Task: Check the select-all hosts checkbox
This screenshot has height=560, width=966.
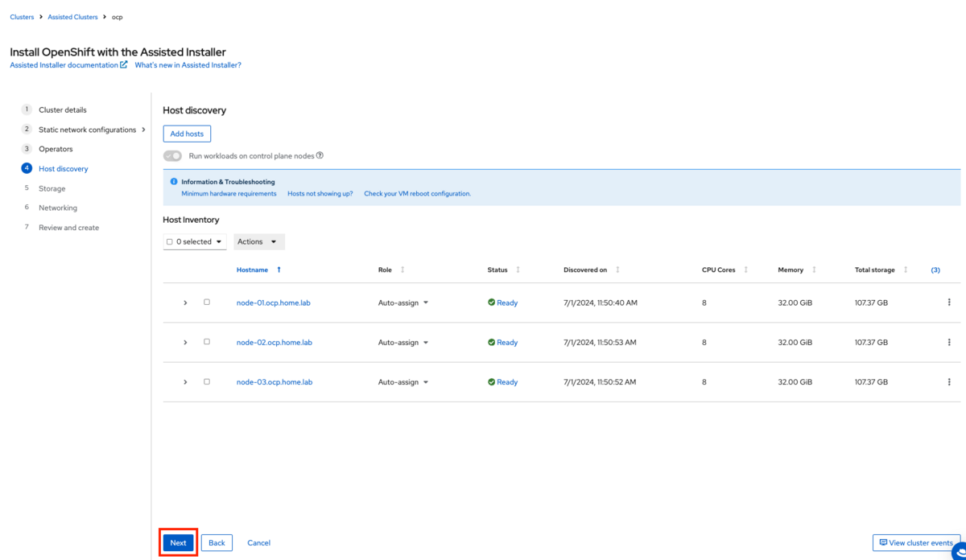Action: point(169,241)
